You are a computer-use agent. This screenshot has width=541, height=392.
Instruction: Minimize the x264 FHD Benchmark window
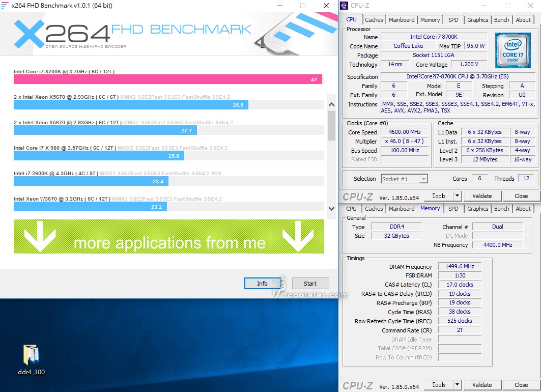tap(280, 6)
